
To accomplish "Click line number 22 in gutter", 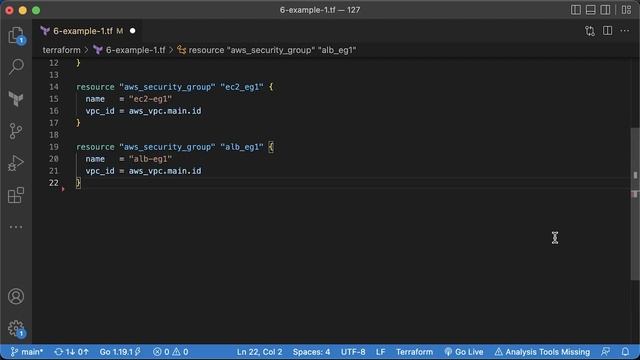I will (x=54, y=183).
